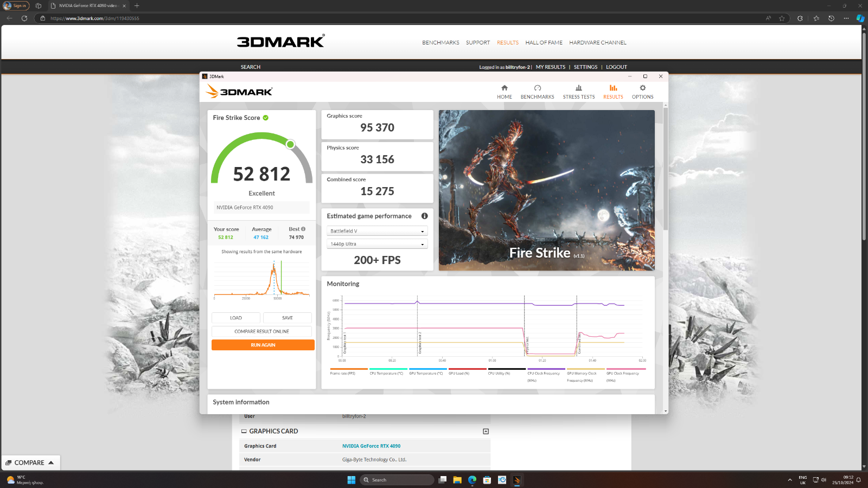Viewport: 868px width, 488px height.
Task: Toggle GPU Load (%) legend in Monitoring
Action: tap(467, 373)
